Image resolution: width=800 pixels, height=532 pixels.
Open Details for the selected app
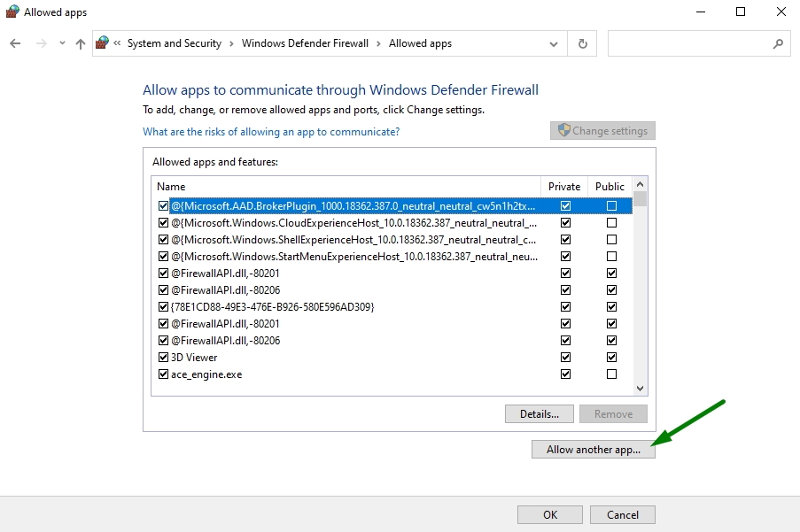(540, 413)
